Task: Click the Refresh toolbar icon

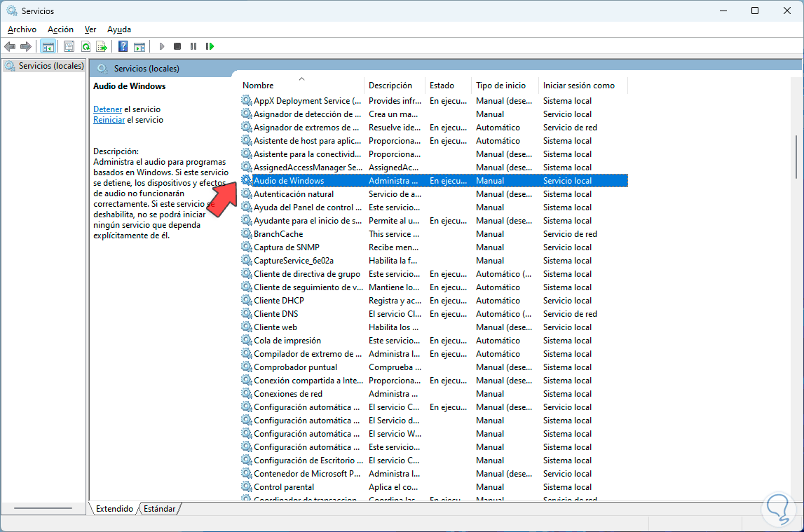Action: (86, 47)
